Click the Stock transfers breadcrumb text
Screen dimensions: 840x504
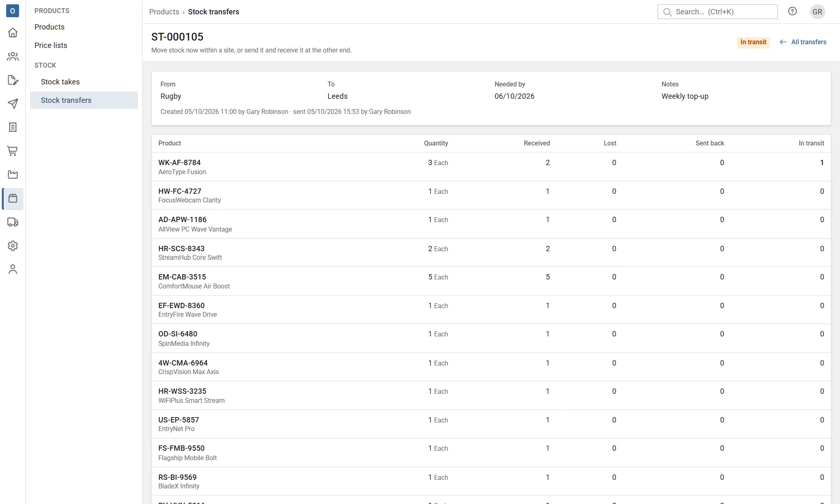[214, 12]
